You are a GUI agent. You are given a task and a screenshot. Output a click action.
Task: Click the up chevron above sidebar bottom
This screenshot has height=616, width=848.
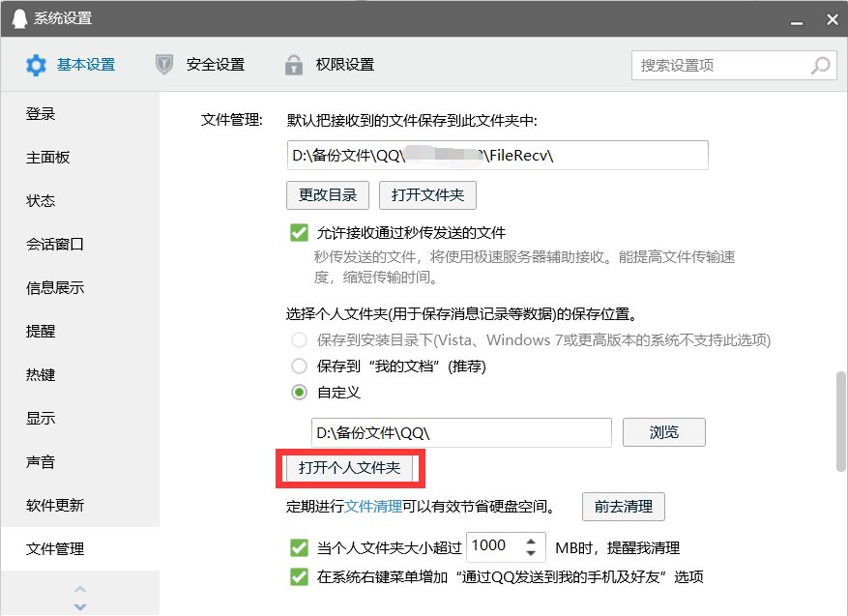pos(80,589)
